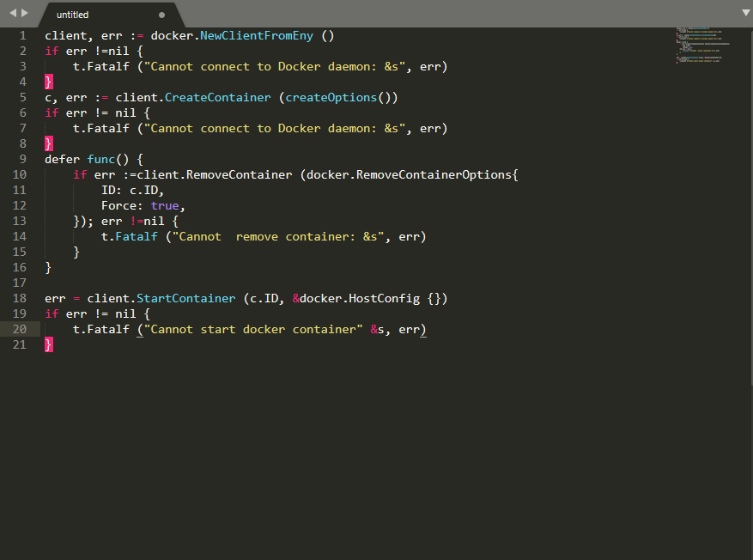Viewport: 753px width, 560px height.
Task: Click line number 5 in the gutter
Action: tap(22, 98)
